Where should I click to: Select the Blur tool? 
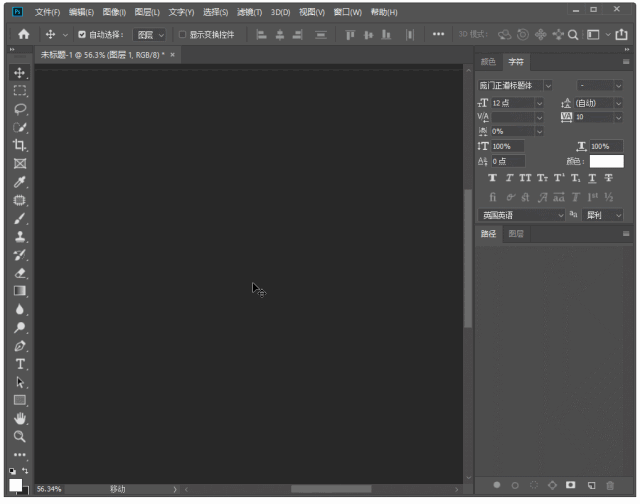click(19, 309)
